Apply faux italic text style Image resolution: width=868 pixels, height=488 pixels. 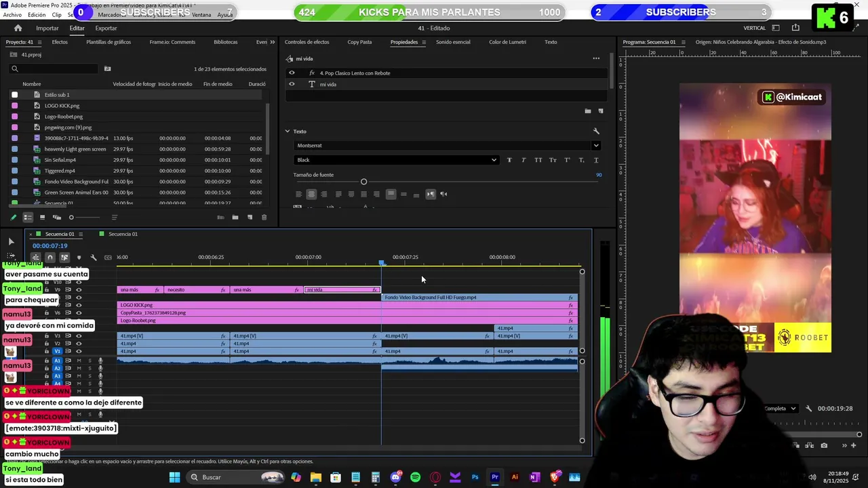(524, 160)
